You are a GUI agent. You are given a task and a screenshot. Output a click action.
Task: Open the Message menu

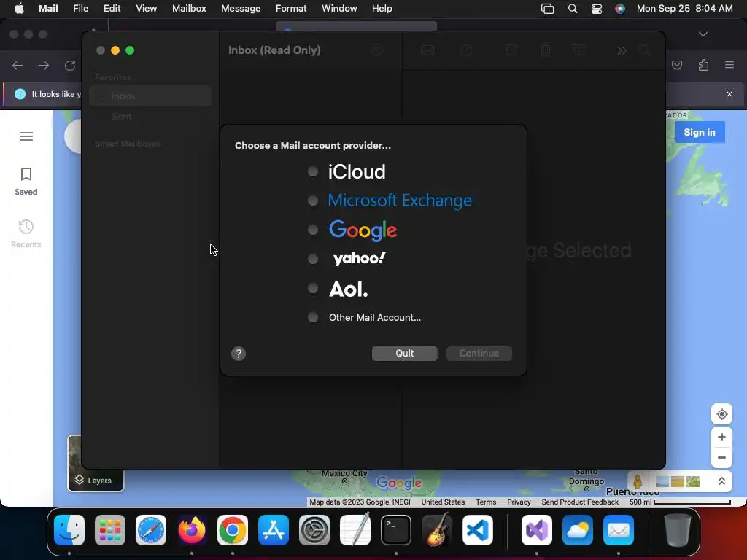pyautogui.click(x=241, y=9)
